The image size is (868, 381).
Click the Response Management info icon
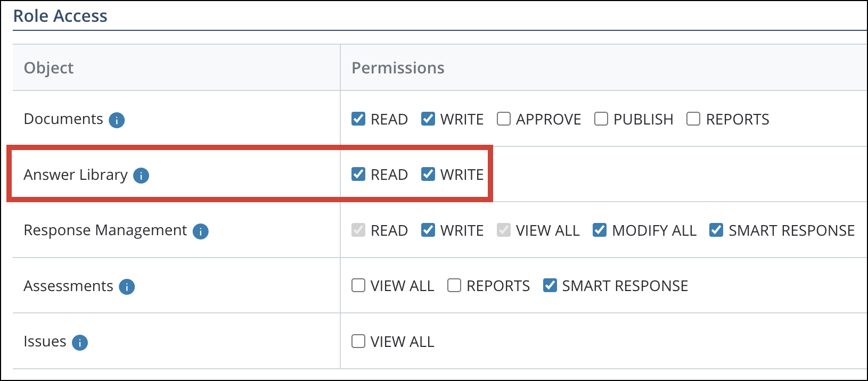pos(201,231)
